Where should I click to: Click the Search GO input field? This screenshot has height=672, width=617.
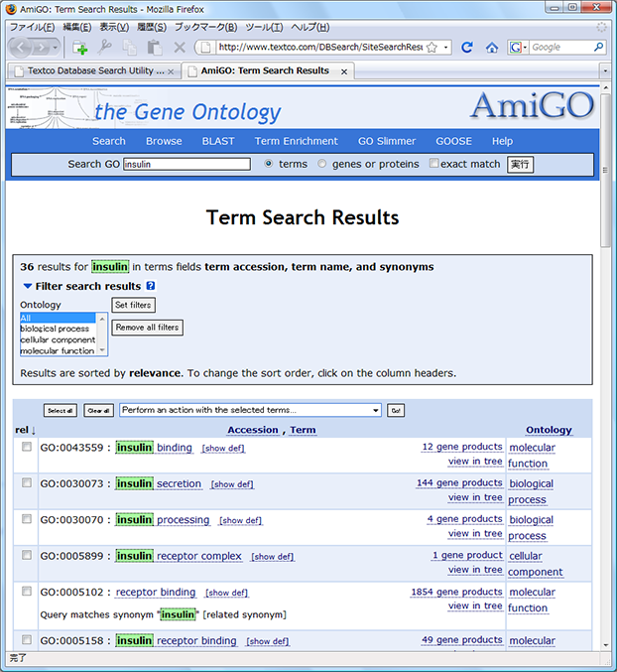(x=187, y=164)
